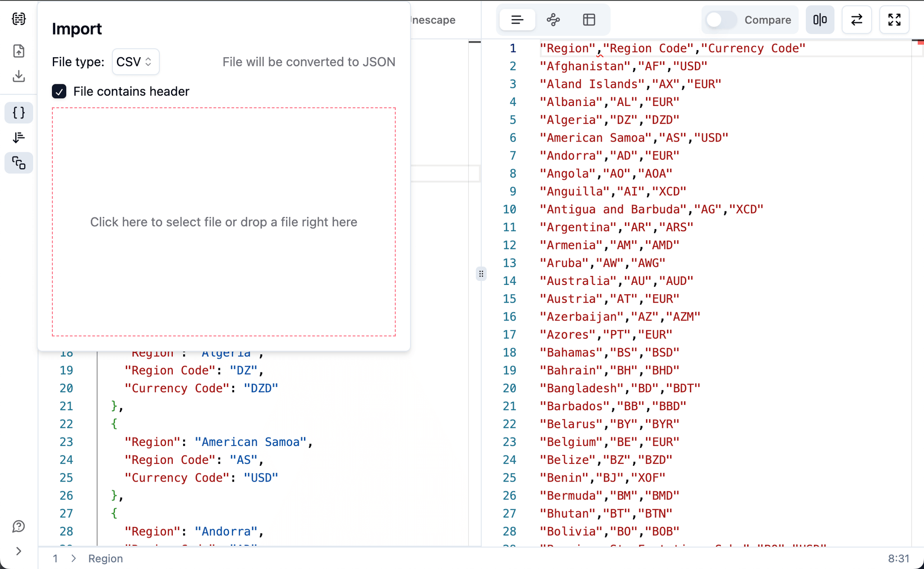This screenshot has width=924, height=569.
Task: Switch to tree view mode
Action: pos(553,19)
